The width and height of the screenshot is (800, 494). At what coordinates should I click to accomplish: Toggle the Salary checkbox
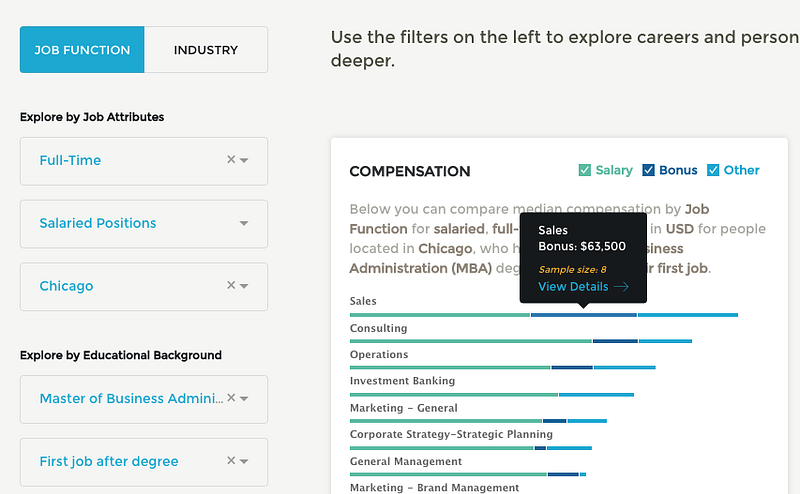tap(585, 170)
